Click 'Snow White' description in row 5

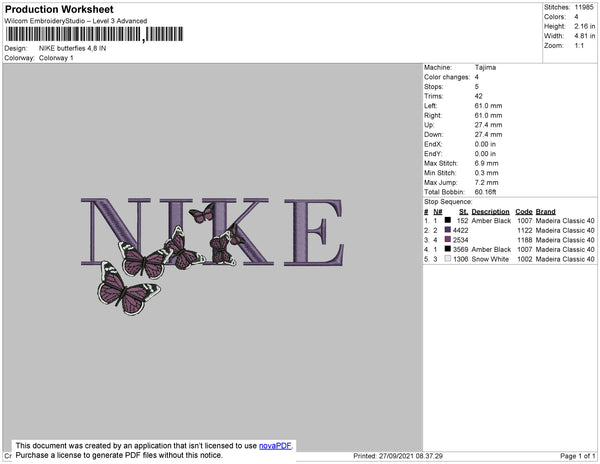490,259
